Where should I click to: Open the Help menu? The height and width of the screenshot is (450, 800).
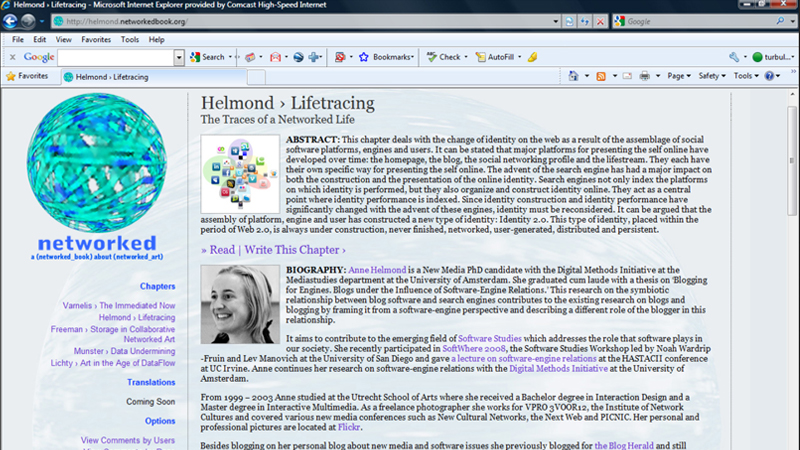157,39
